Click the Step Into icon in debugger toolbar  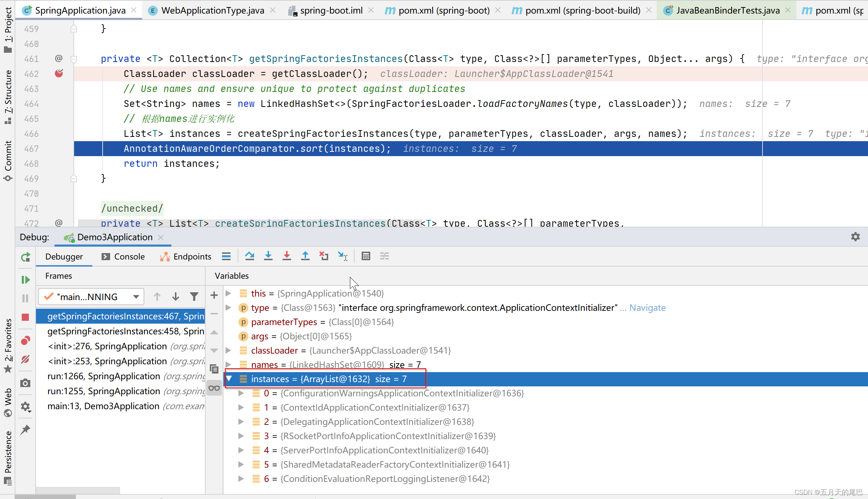(x=268, y=256)
